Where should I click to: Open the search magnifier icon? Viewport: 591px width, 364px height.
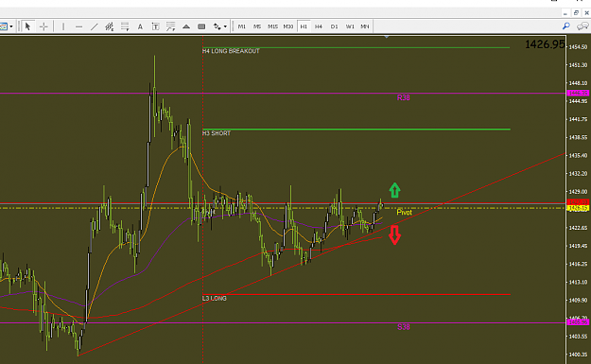pyautogui.click(x=566, y=26)
